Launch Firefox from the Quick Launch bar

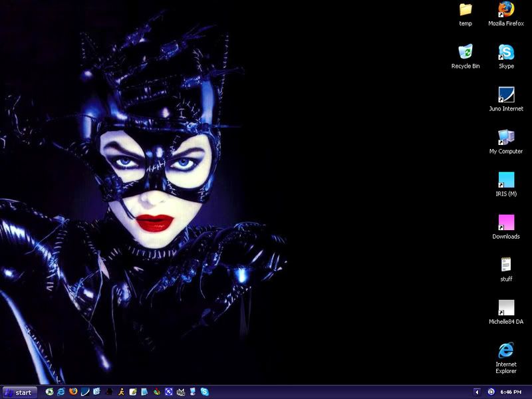73,392
